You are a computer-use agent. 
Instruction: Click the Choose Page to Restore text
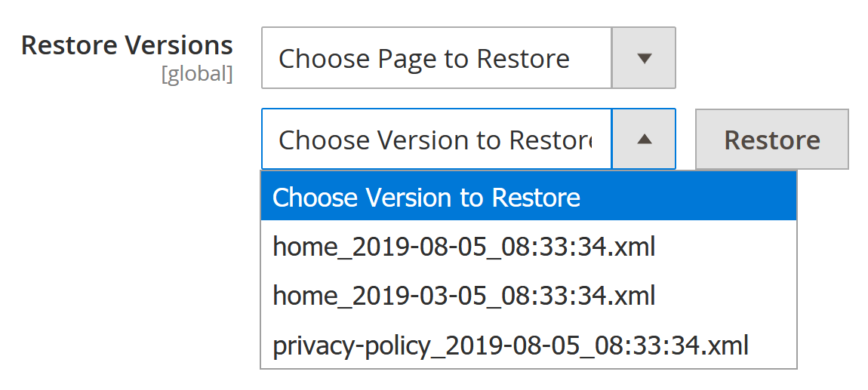point(424,58)
